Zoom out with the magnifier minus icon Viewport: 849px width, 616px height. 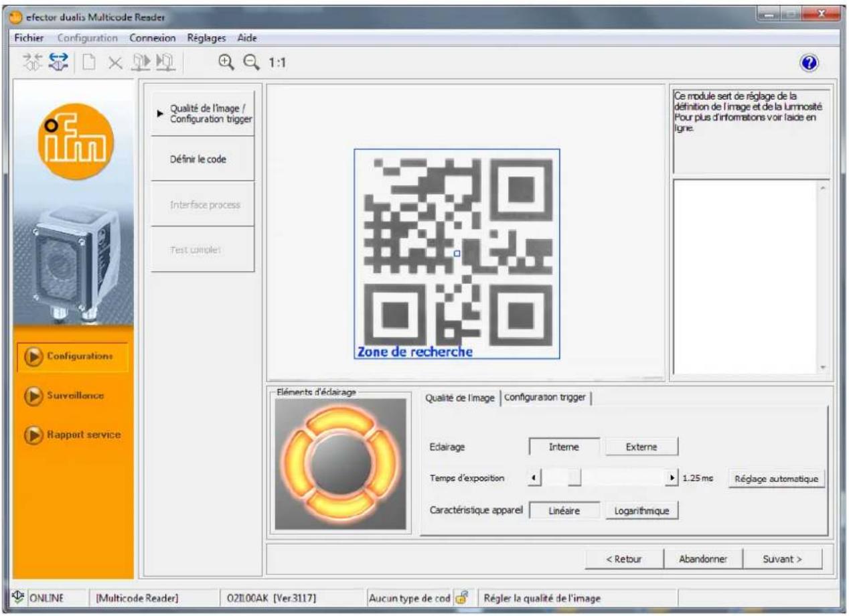252,62
